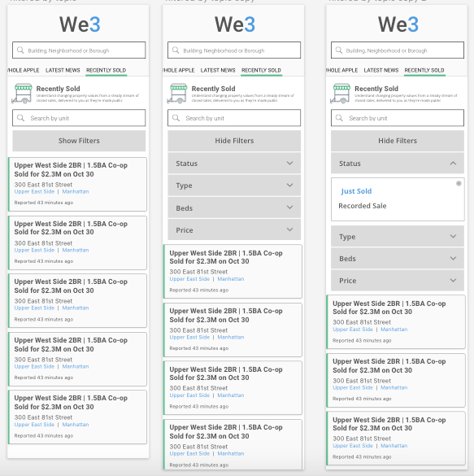Click Building search magnifier in the Just Sold screen
Image resolution: width=474 pixels, height=476 pixels.
coord(339,50)
